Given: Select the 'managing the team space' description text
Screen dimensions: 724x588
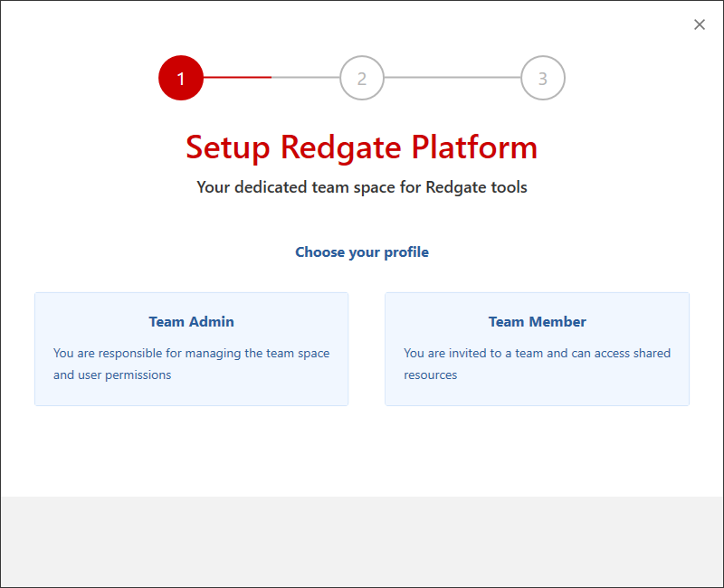Looking at the screenshot, I should click(257, 354).
